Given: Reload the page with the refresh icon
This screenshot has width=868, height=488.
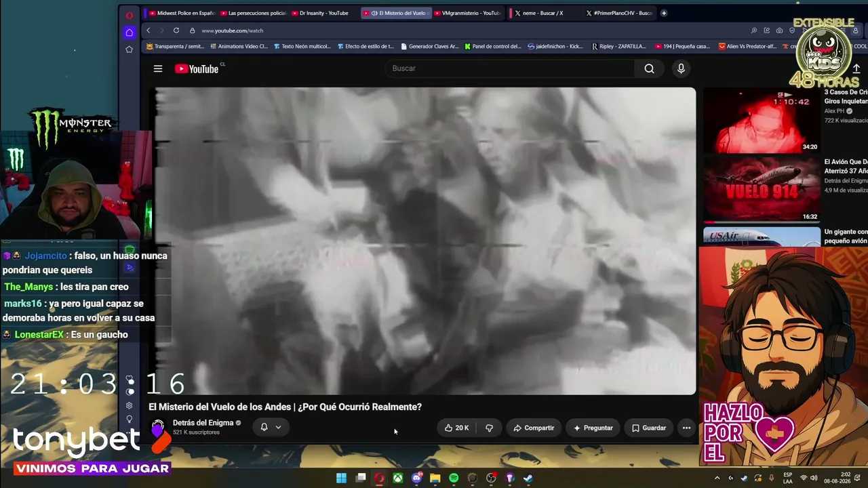Looking at the screenshot, I should coord(176,30).
